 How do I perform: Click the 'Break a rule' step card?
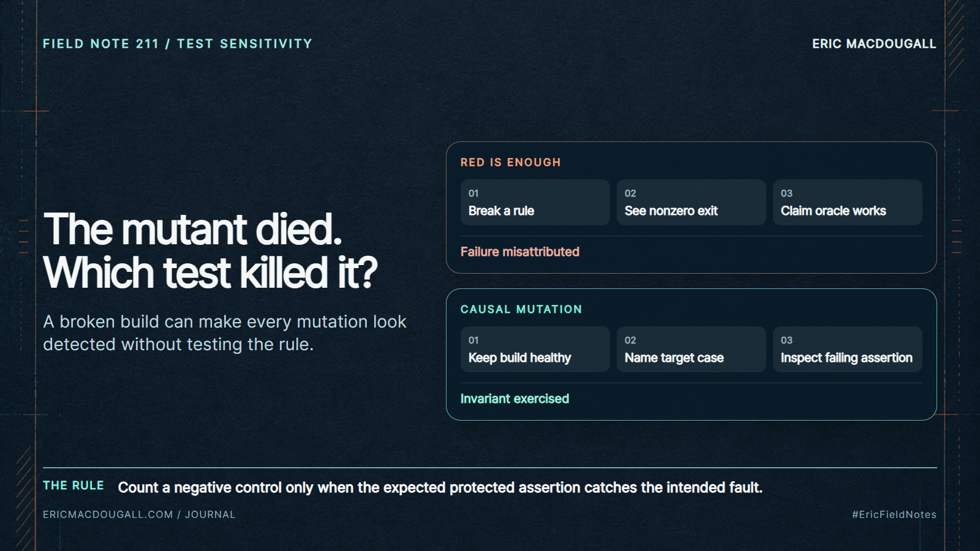pyautogui.click(x=535, y=202)
